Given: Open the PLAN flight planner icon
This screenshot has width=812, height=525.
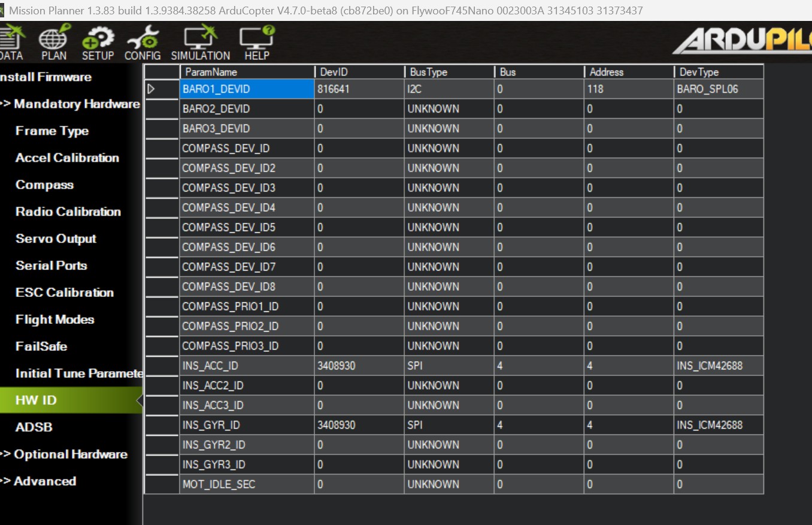Looking at the screenshot, I should (54, 43).
